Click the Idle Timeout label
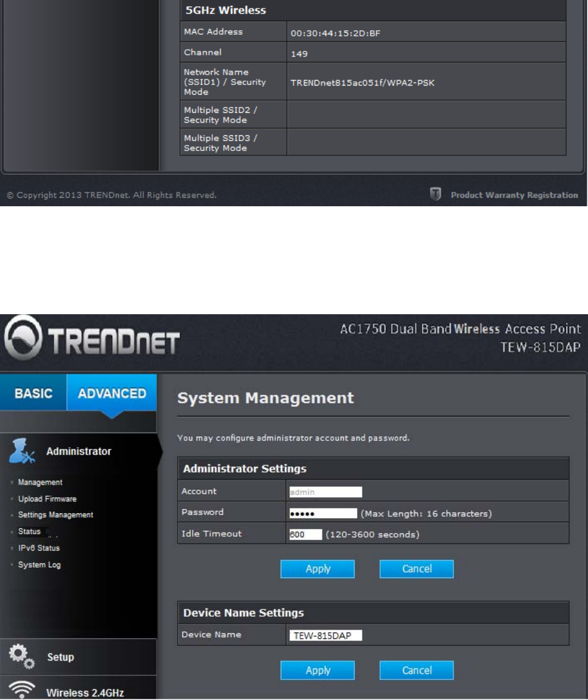Viewport: 588px width, 700px height. coord(212,533)
